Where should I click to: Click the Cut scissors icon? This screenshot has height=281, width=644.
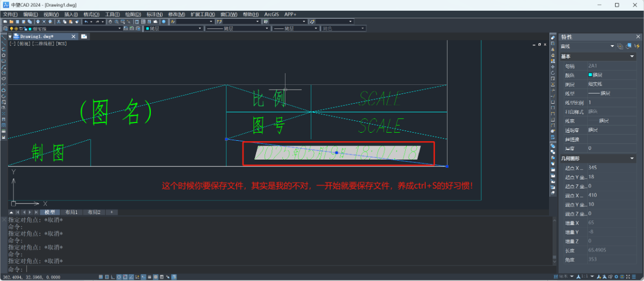(58, 21)
